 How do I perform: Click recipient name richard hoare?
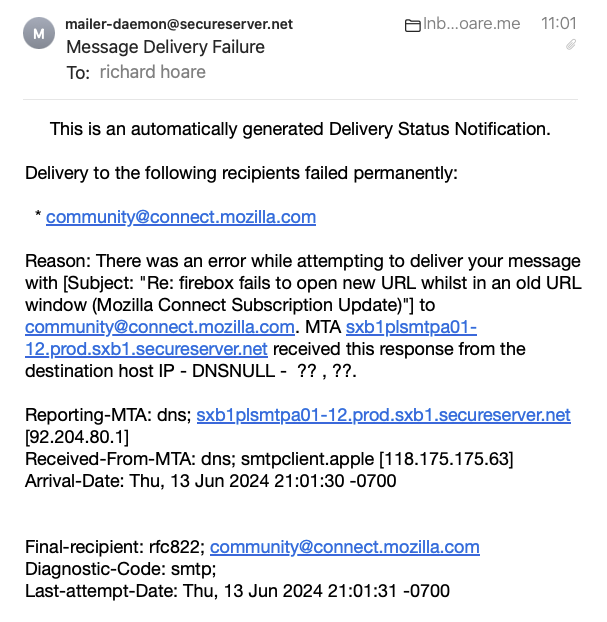153,72
